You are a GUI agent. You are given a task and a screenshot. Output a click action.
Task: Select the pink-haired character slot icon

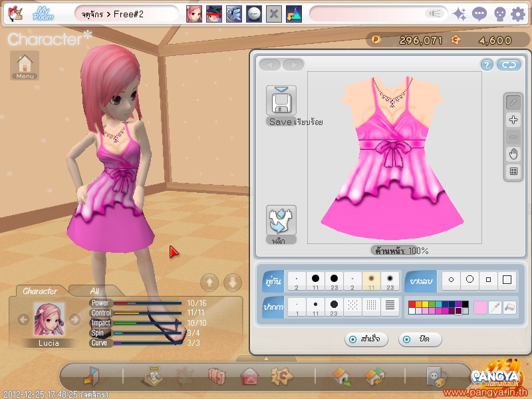(x=194, y=14)
